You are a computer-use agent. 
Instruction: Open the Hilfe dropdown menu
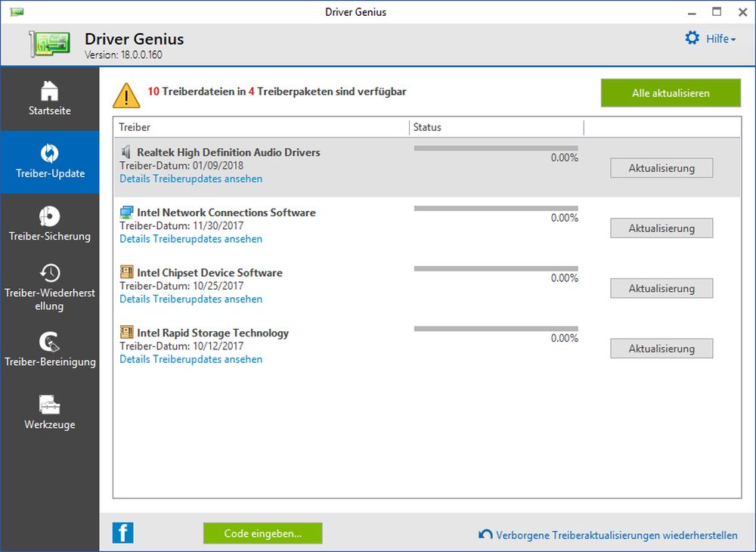coord(720,39)
